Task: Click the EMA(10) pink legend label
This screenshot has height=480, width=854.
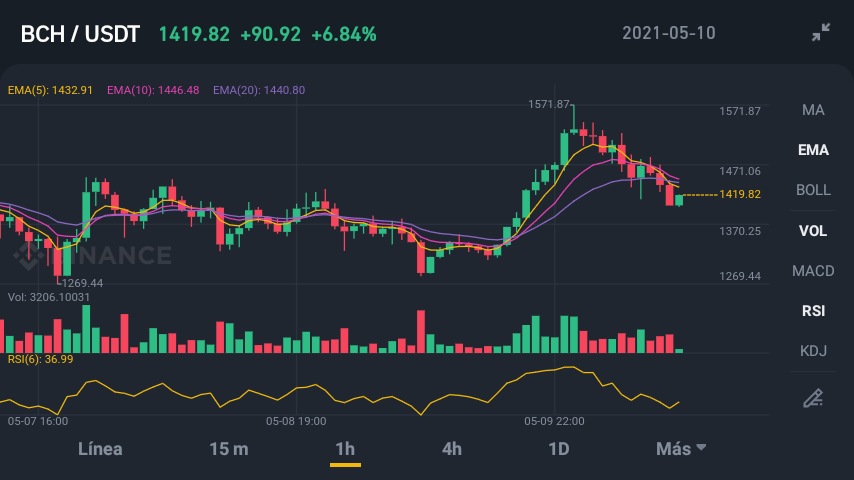Action: pyautogui.click(x=153, y=90)
